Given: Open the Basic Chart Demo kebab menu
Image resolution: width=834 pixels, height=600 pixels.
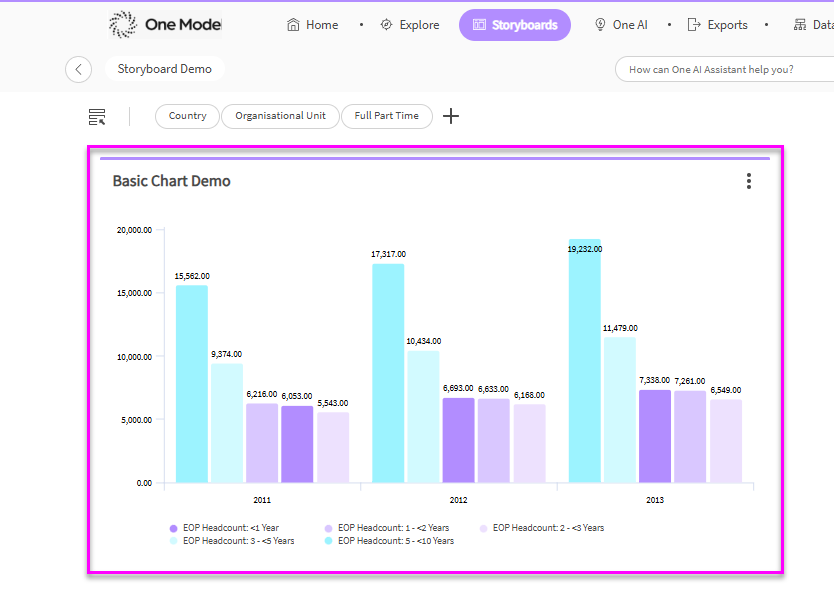Looking at the screenshot, I should pyautogui.click(x=748, y=181).
